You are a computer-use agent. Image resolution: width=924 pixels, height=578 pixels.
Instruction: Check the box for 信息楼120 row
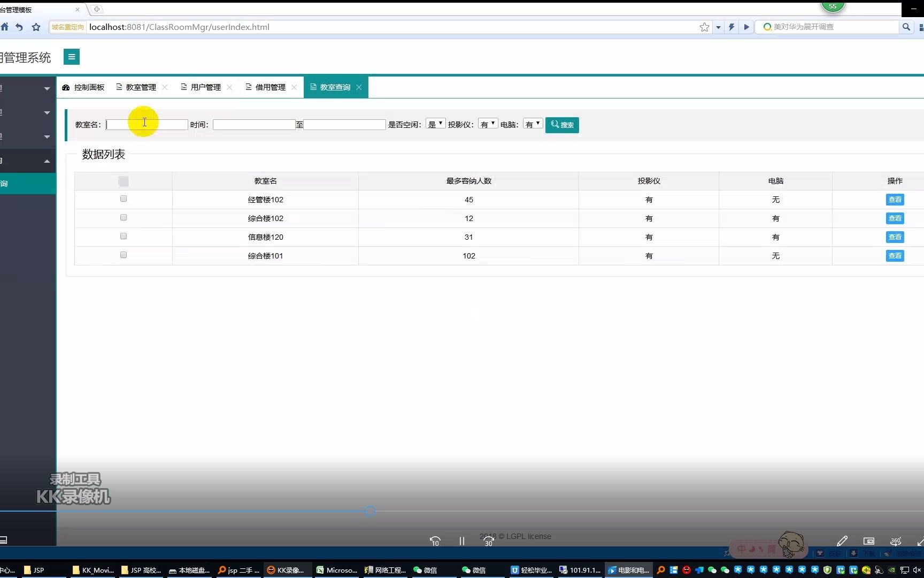pyautogui.click(x=124, y=236)
